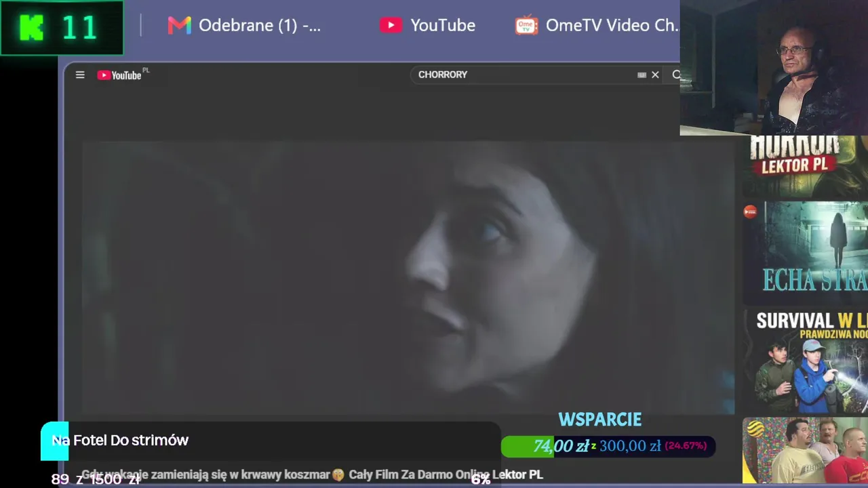868x488 pixels.
Task: Click the 89 z 1500 zł text
Action: [x=96, y=480]
